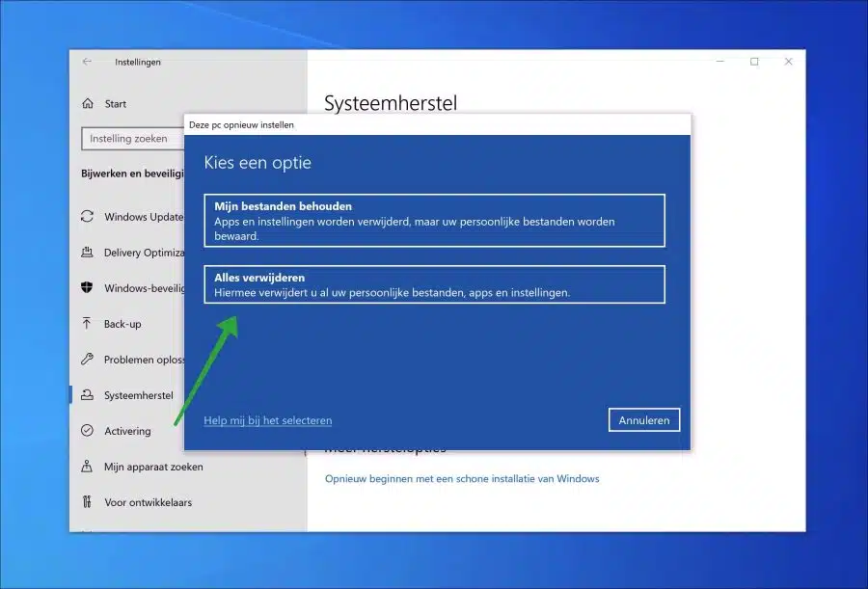Screen dimensions: 868x589
Task: Open the clean Windows installation link
Action: coord(462,479)
